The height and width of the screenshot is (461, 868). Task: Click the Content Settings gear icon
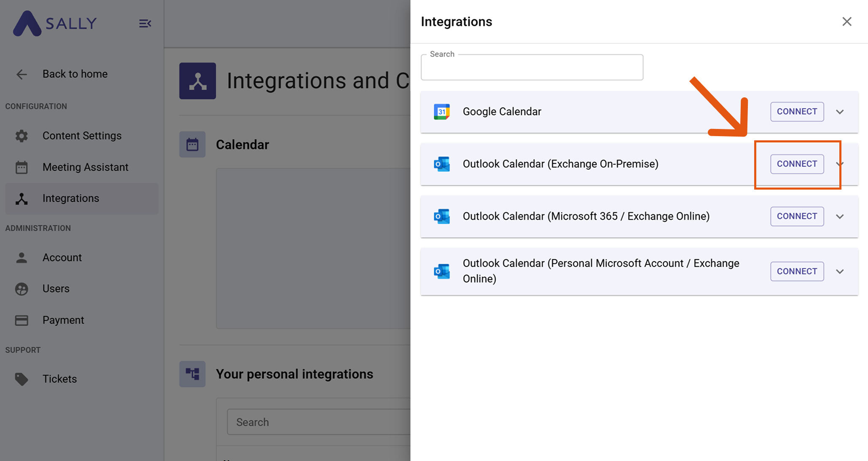tap(21, 136)
